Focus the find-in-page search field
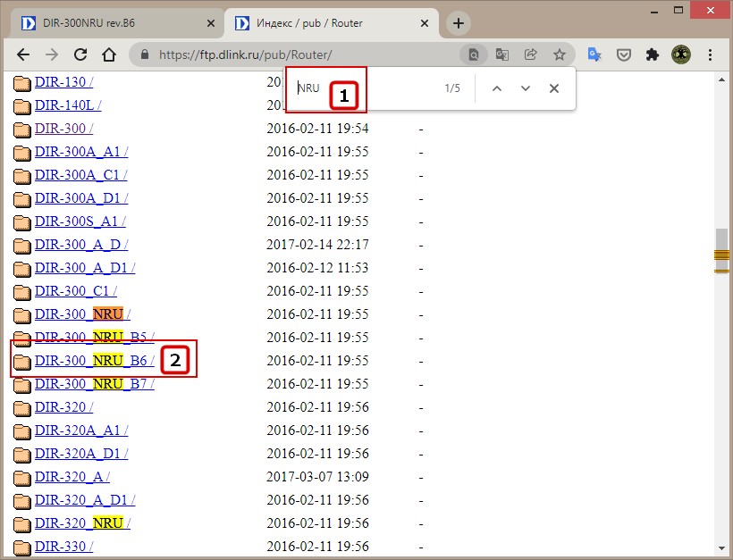The width and height of the screenshot is (733, 560). (x=365, y=88)
